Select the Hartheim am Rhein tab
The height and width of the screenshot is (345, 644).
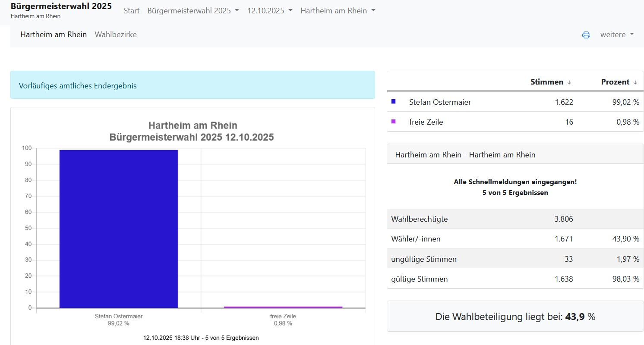coord(54,34)
